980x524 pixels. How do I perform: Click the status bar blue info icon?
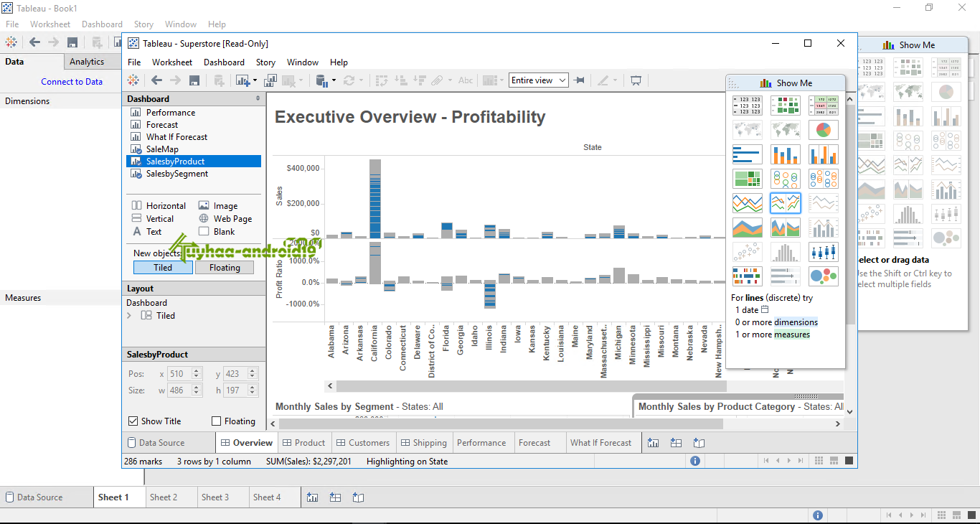pyautogui.click(x=695, y=461)
